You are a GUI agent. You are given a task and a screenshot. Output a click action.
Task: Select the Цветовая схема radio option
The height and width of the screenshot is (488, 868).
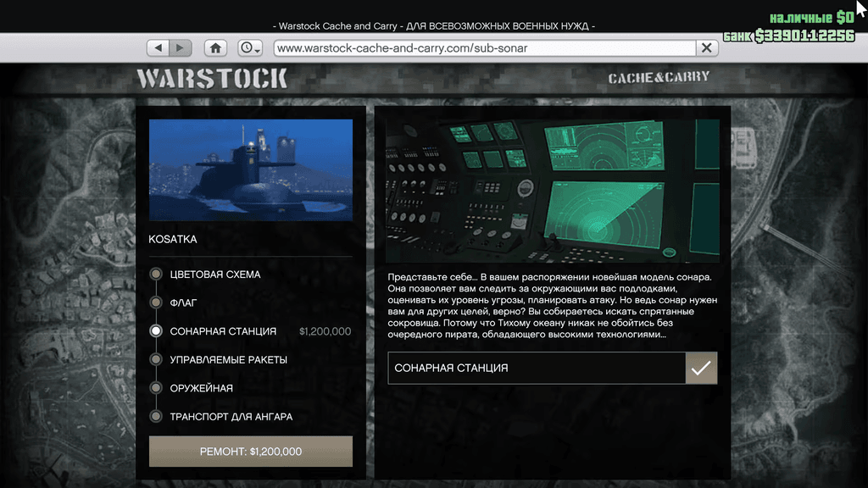point(156,274)
